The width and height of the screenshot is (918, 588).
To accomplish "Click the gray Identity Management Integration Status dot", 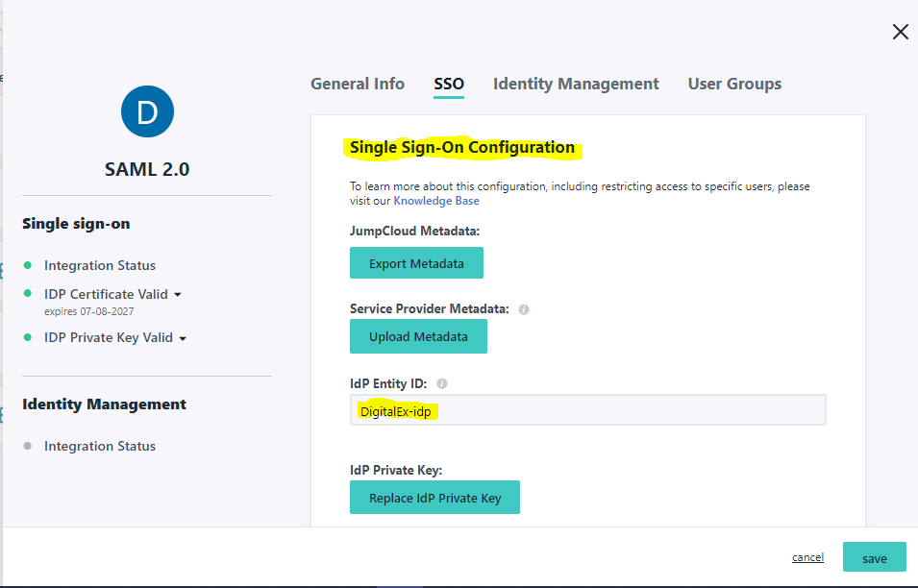I will [28, 446].
